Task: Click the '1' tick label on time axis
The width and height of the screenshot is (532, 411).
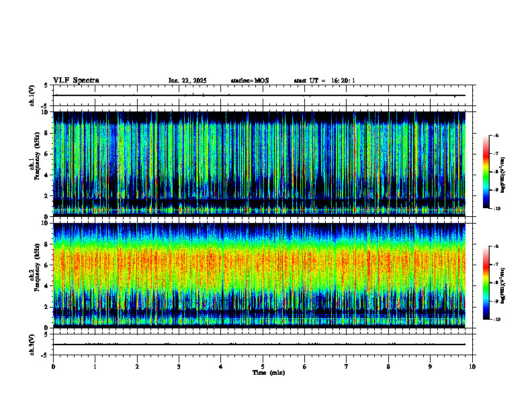Action: (95, 367)
